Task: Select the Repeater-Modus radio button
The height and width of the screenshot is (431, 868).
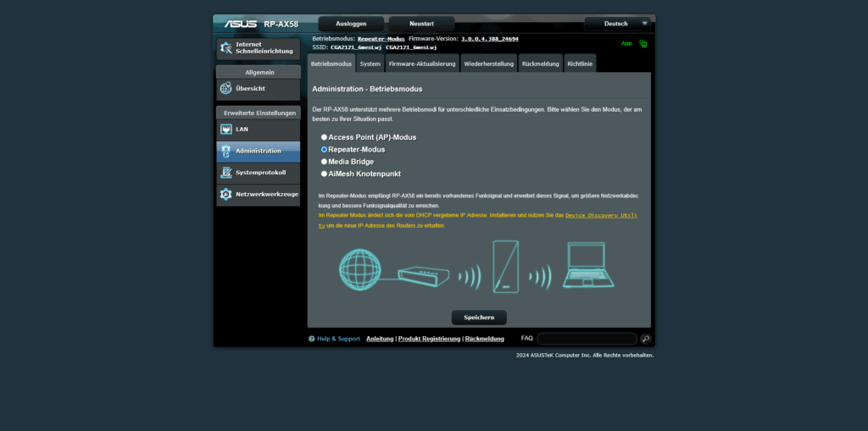Action: (x=324, y=149)
